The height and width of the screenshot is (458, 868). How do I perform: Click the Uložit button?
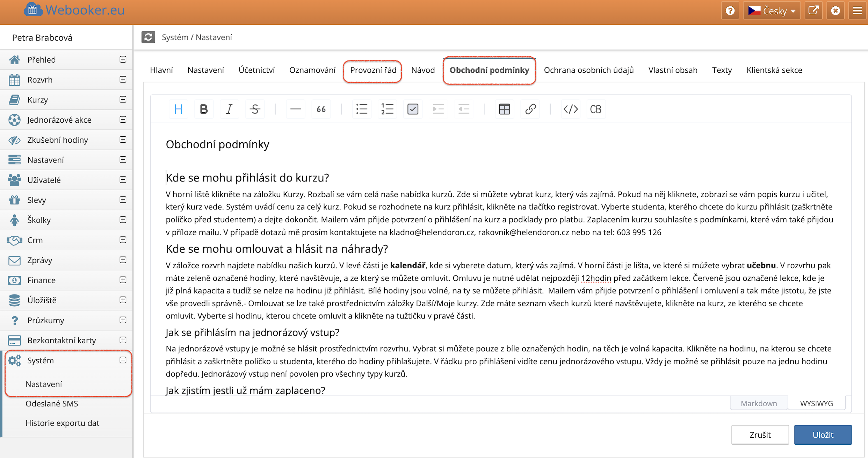click(823, 435)
